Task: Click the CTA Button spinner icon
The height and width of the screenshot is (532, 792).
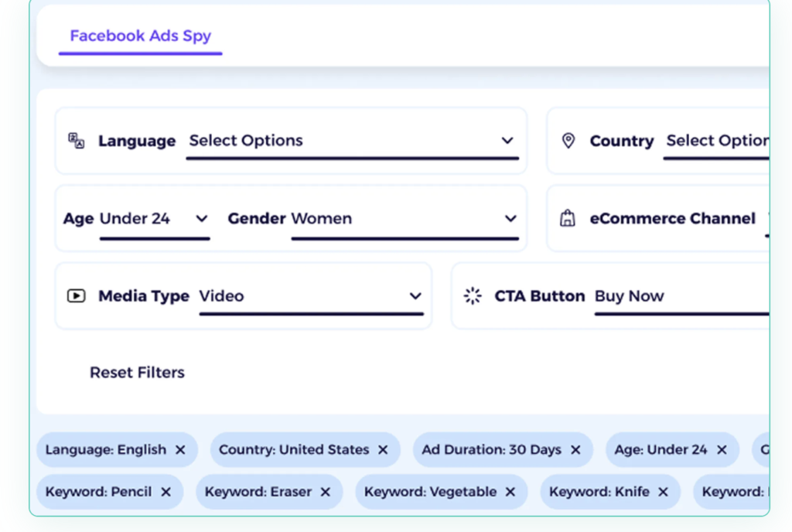Action: 473,295
